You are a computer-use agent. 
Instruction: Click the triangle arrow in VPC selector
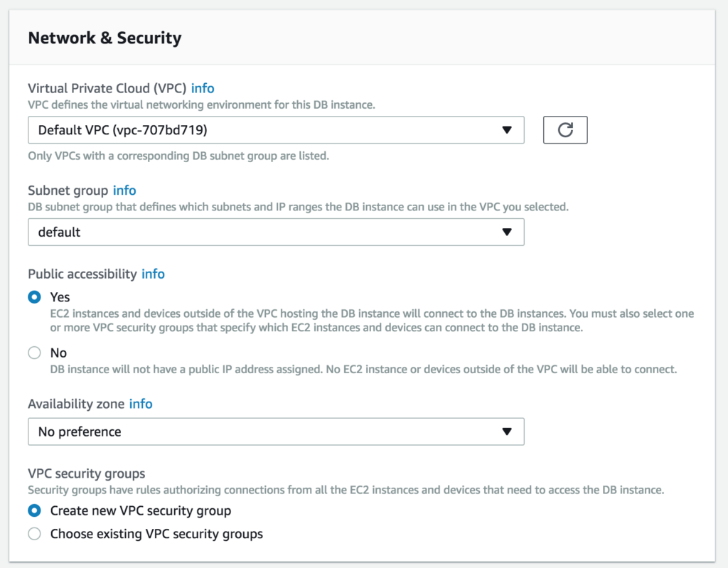506,130
